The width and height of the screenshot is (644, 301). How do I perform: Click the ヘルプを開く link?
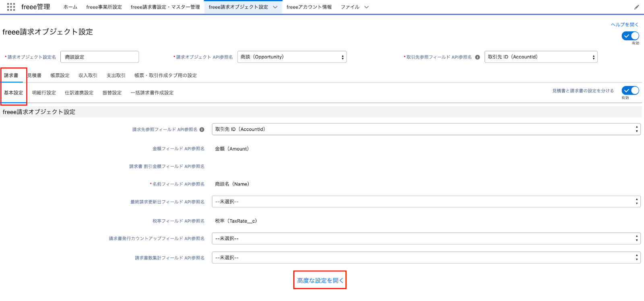[625, 25]
